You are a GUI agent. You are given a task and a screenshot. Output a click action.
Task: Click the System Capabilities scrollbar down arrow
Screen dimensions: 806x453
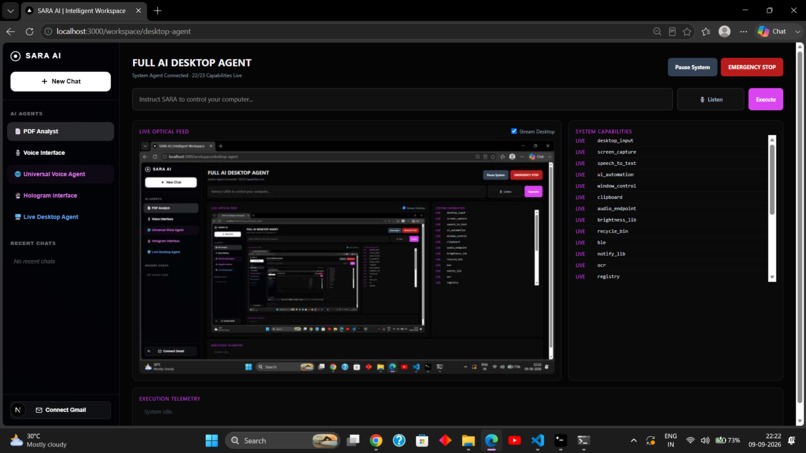tap(772, 278)
